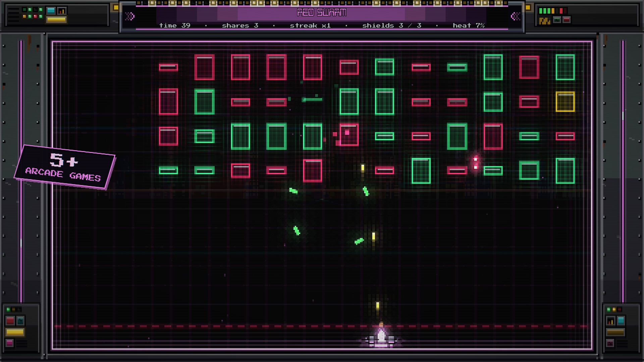The width and height of the screenshot is (644, 362).
Task: Click the broken green dash fragment in second row
Action: 312,99
